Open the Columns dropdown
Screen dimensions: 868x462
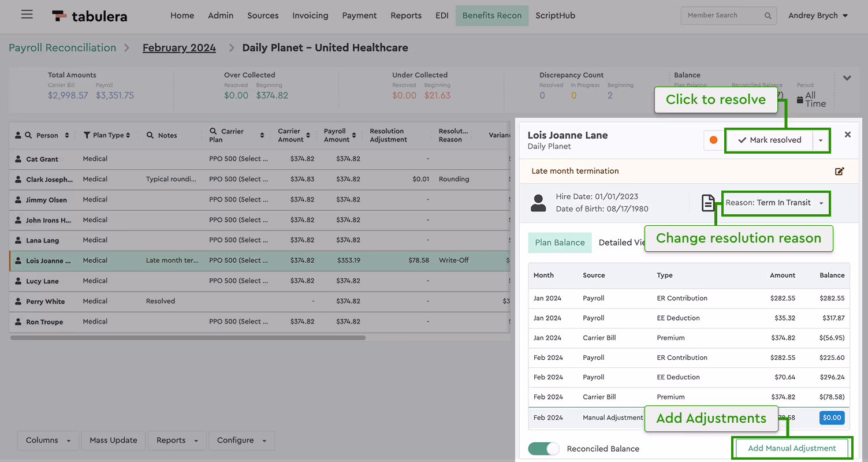pos(48,440)
